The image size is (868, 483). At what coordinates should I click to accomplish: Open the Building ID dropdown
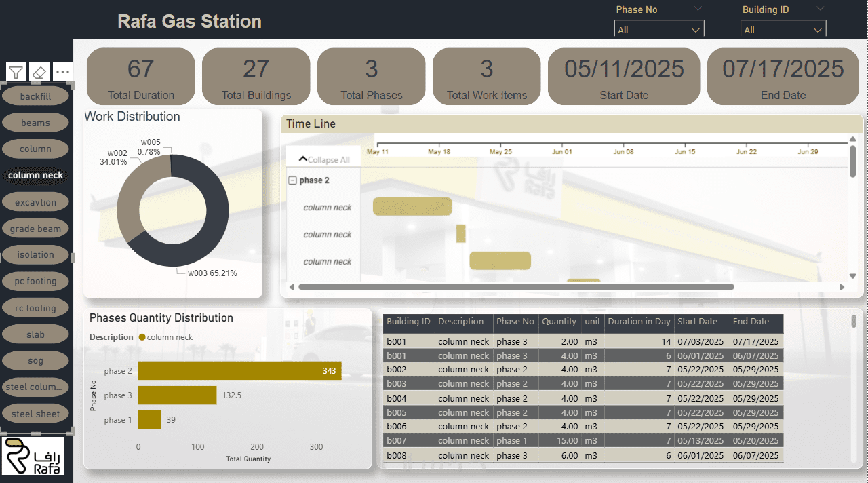click(x=783, y=30)
